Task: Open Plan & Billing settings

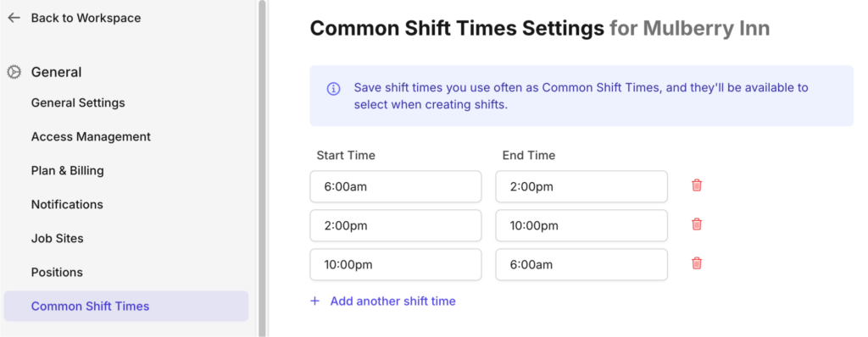Action: [68, 170]
